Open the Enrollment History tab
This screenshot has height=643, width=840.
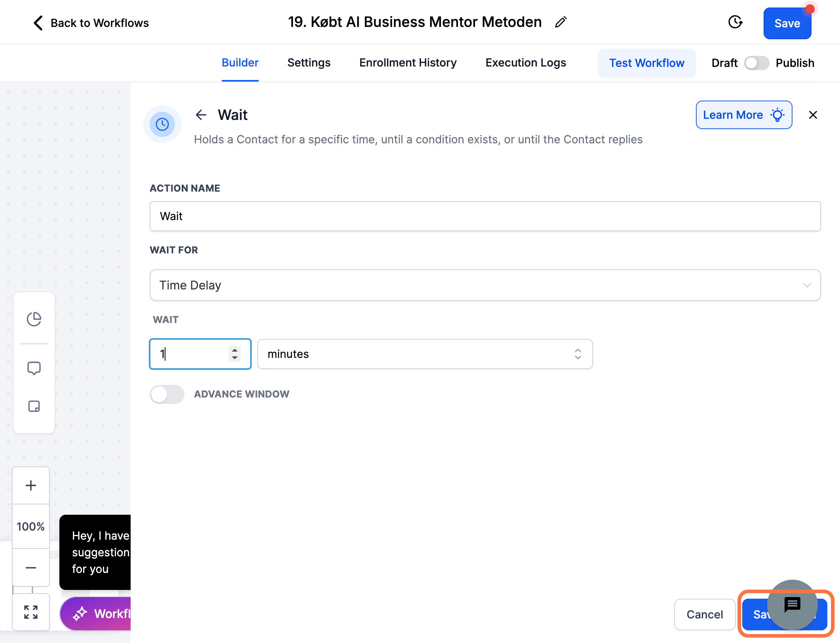point(408,63)
